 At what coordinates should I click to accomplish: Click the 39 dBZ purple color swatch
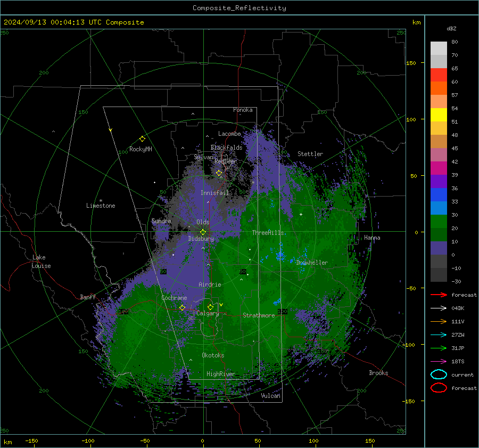(439, 181)
